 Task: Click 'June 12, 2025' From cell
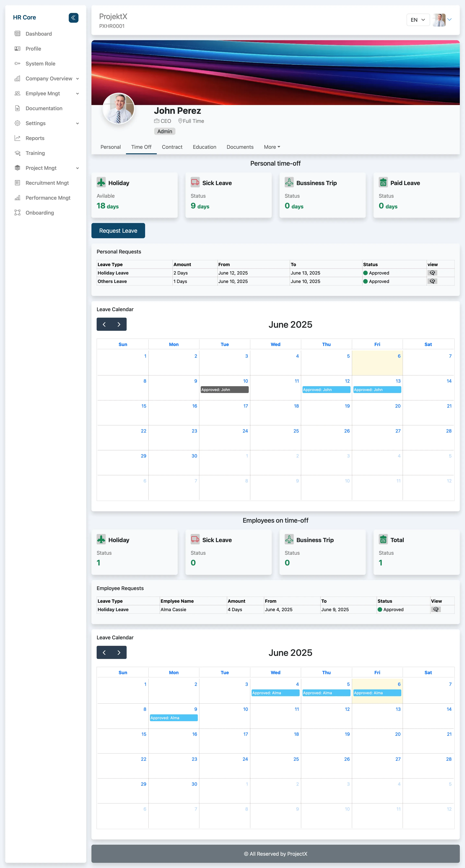pyautogui.click(x=233, y=273)
